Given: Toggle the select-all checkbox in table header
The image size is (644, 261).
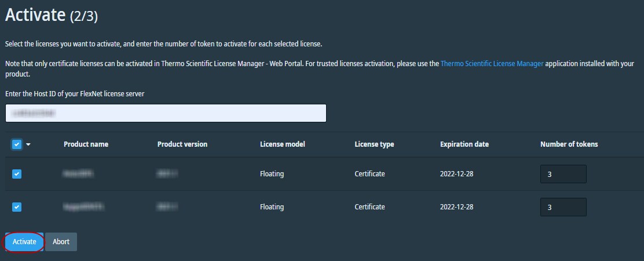Looking at the screenshot, I should (x=17, y=144).
